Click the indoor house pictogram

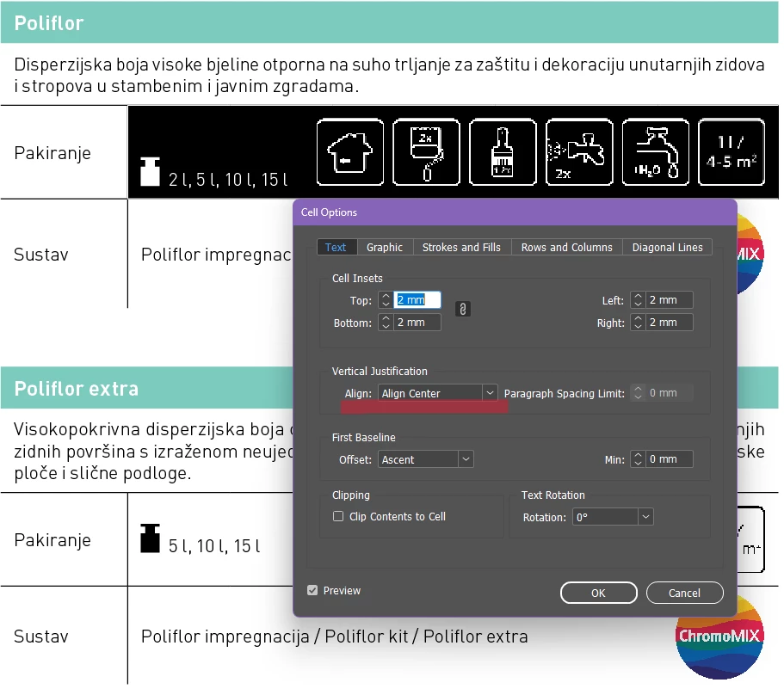click(350, 152)
